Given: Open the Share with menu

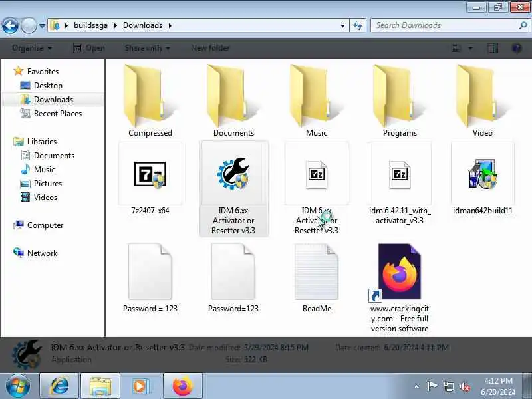Looking at the screenshot, I should coord(147,48).
